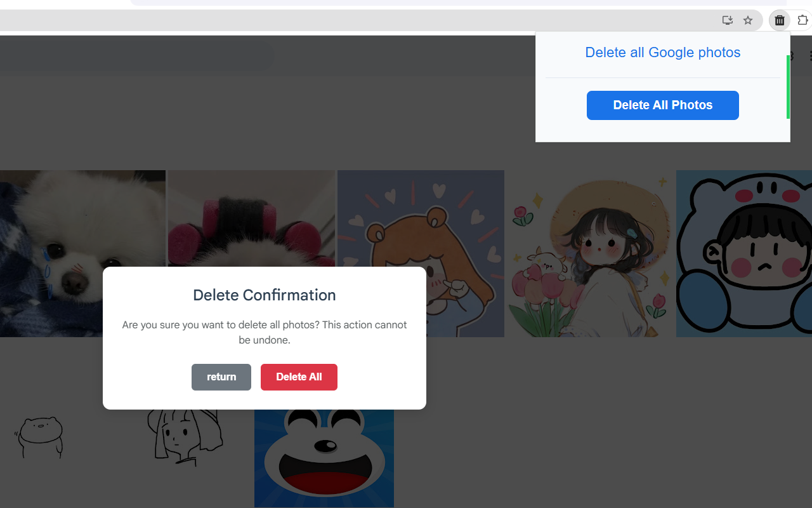Focus the browser address bar
The height and width of the screenshot is (508, 812).
[355, 20]
